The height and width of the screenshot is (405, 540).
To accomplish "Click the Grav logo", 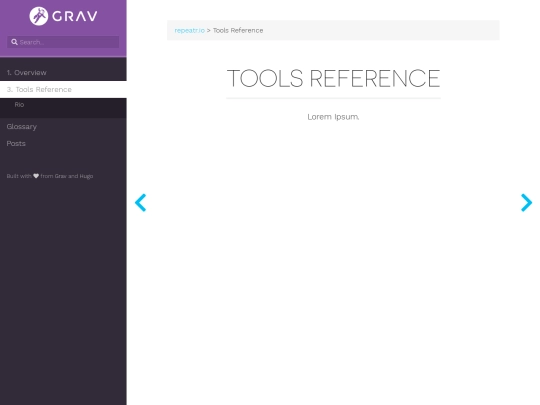I will coord(63,16).
